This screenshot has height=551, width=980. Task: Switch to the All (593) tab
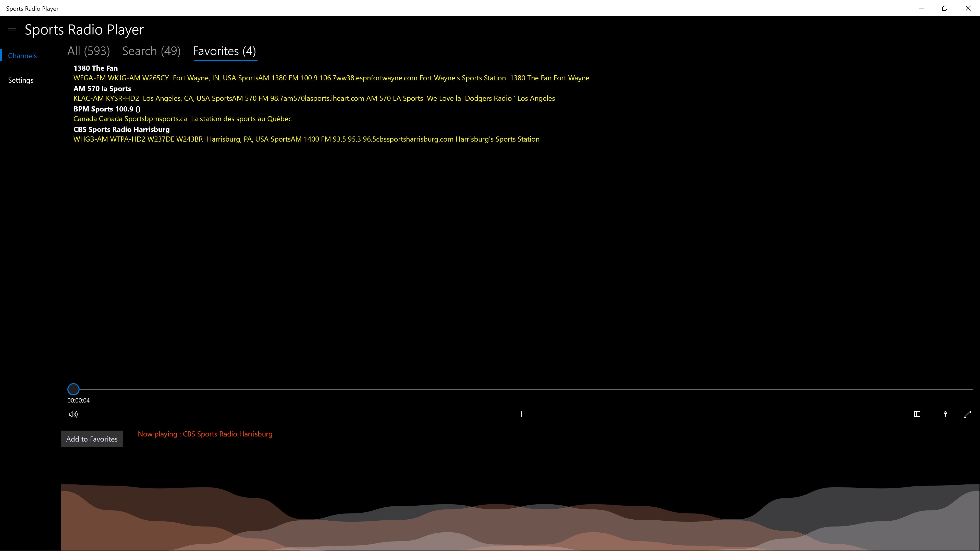click(88, 51)
